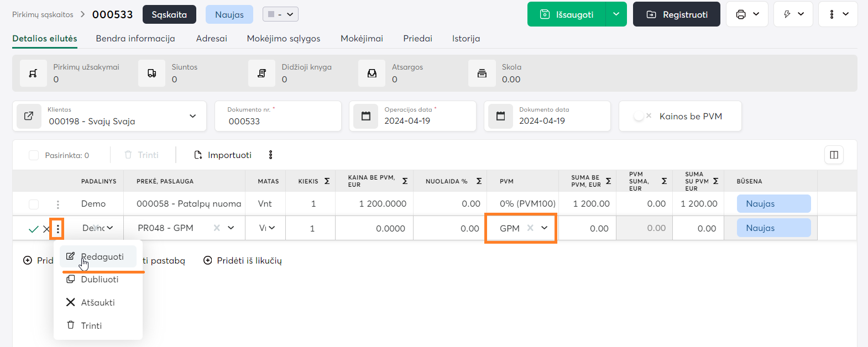Click the Pirkimų užsakymai cart icon

tap(33, 73)
